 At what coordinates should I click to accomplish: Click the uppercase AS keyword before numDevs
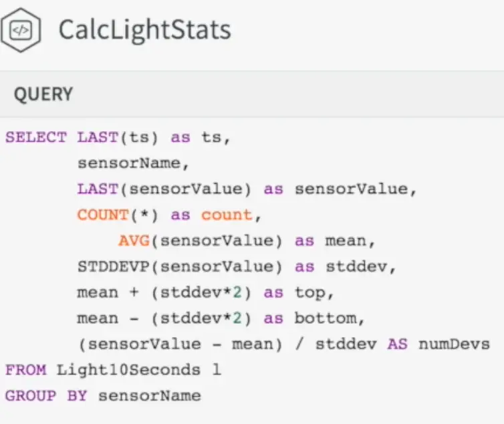coord(397,344)
